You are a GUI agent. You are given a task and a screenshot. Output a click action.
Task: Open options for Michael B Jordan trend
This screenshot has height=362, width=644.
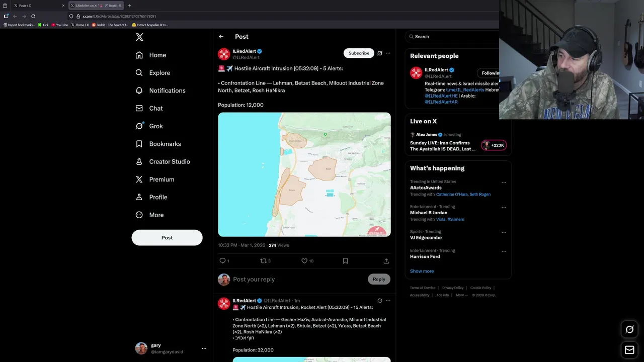504,208
